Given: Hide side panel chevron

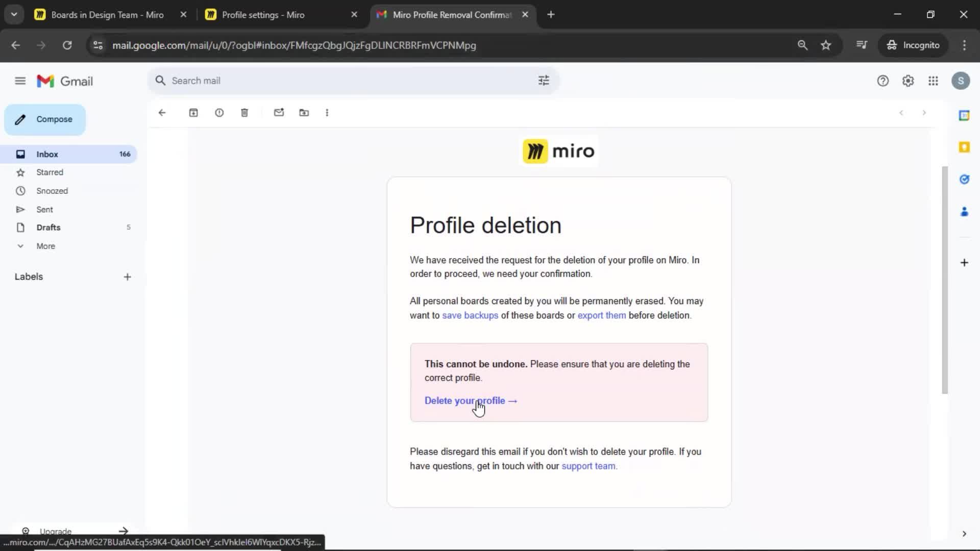Looking at the screenshot, I should pos(964,534).
